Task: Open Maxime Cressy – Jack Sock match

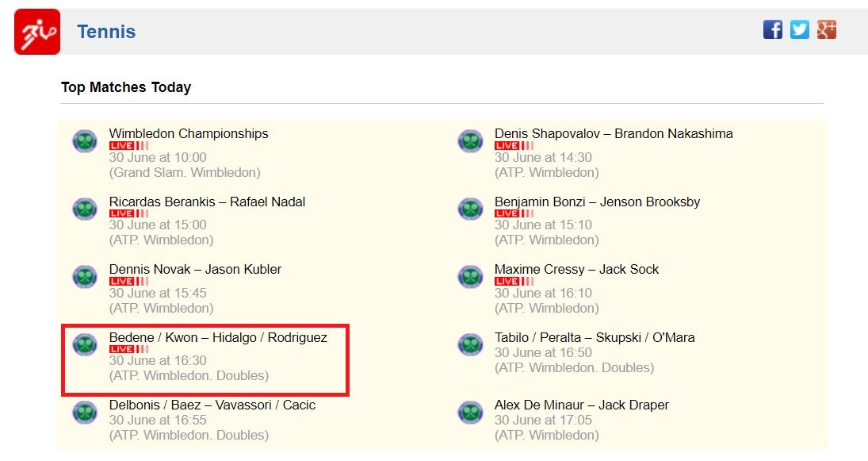Action: (577, 269)
